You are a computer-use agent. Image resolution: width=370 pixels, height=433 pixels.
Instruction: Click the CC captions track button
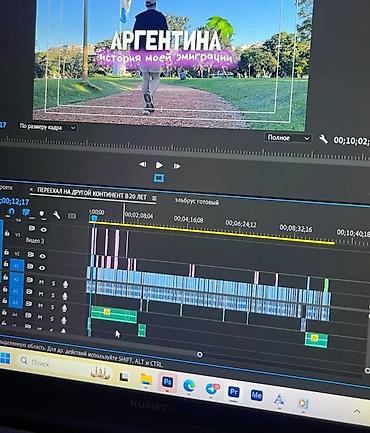click(72, 216)
